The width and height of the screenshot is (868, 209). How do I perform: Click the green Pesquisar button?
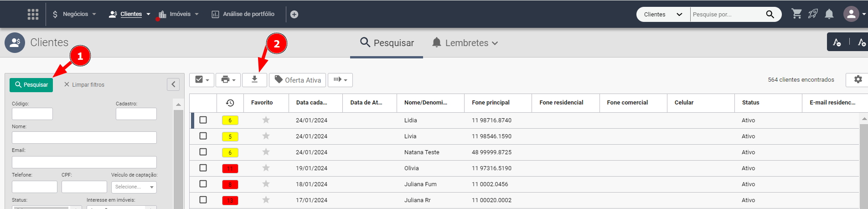coord(31,85)
